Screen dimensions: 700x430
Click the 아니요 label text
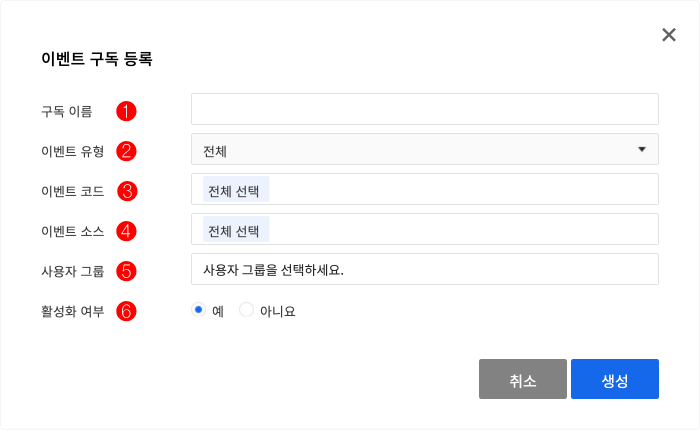click(x=278, y=311)
